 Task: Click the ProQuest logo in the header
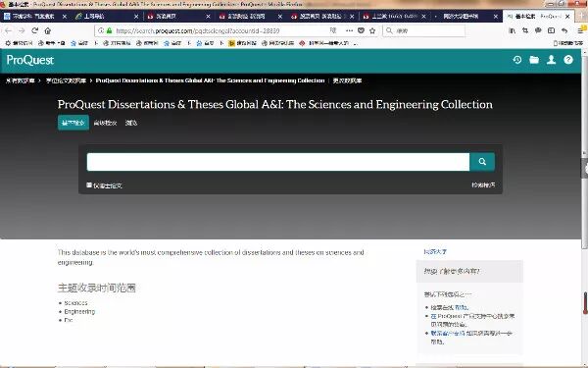(30, 60)
